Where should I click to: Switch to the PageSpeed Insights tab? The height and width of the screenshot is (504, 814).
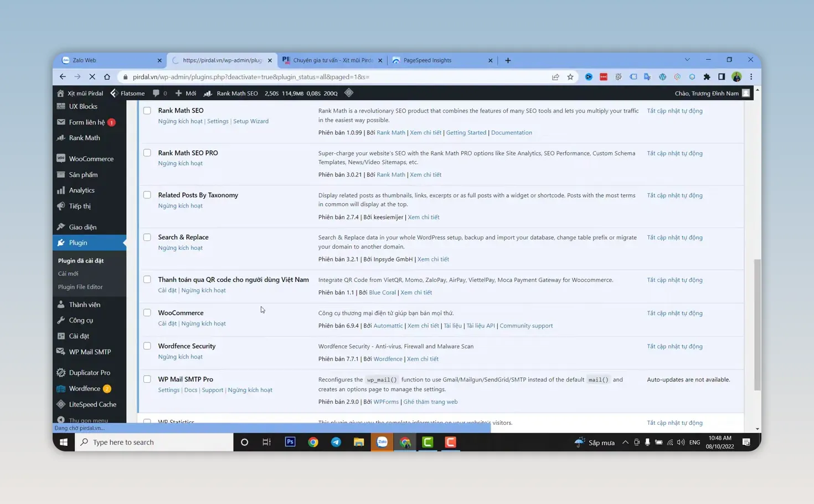(x=442, y=60)
